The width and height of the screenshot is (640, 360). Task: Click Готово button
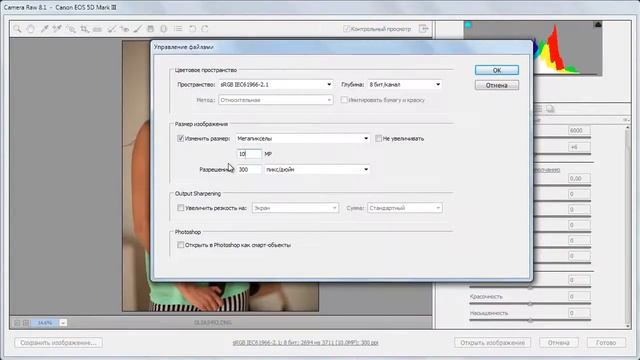tap(606, 343)
